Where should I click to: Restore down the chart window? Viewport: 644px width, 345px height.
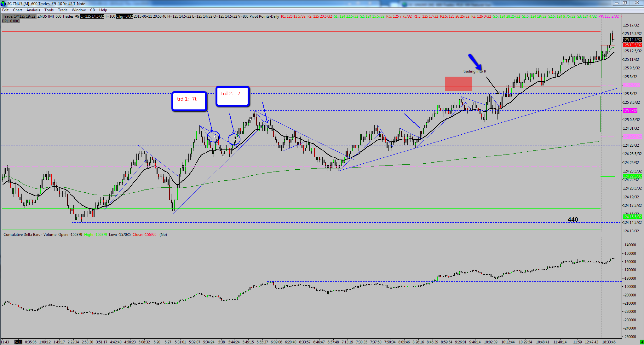625,3
